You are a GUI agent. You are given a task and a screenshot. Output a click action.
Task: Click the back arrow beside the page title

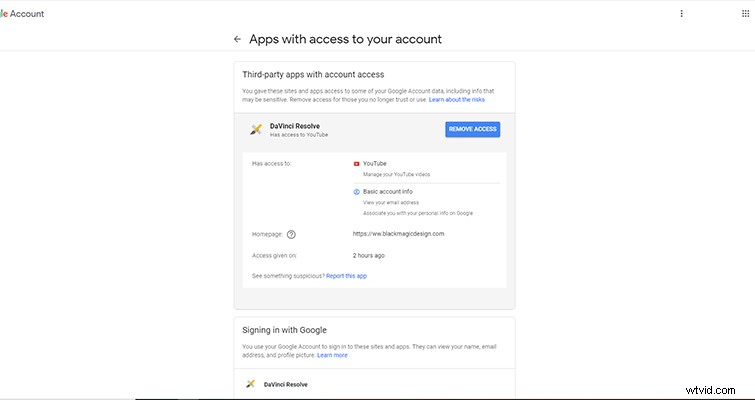click(x=237, y=39)
